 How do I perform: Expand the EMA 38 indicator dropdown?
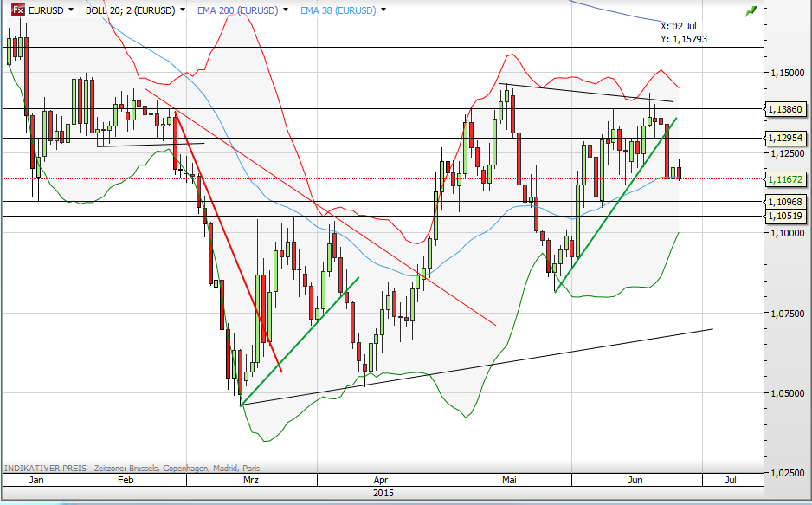383,10
